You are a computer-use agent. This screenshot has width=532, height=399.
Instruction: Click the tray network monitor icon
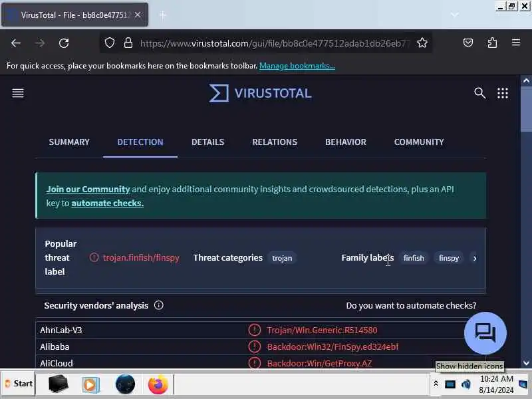coord(450,384)
